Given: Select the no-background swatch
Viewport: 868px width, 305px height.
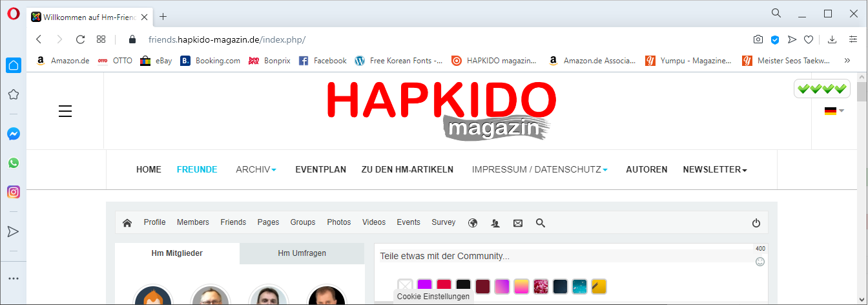Looking at the screenshot, I should (405, 286).
